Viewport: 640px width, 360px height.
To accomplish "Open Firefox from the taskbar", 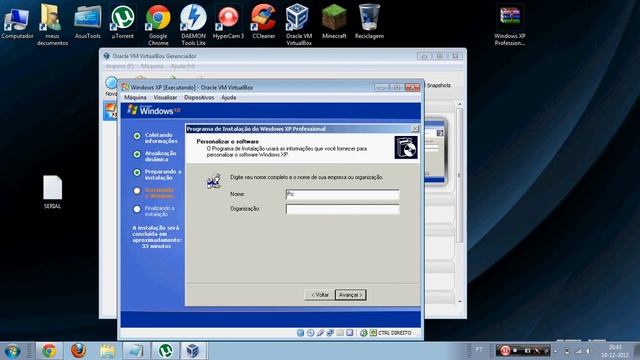I will (x=78, y=351).
